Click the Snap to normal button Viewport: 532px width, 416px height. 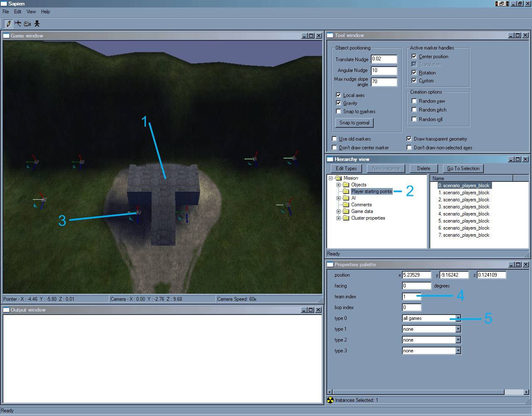(354, 123)
